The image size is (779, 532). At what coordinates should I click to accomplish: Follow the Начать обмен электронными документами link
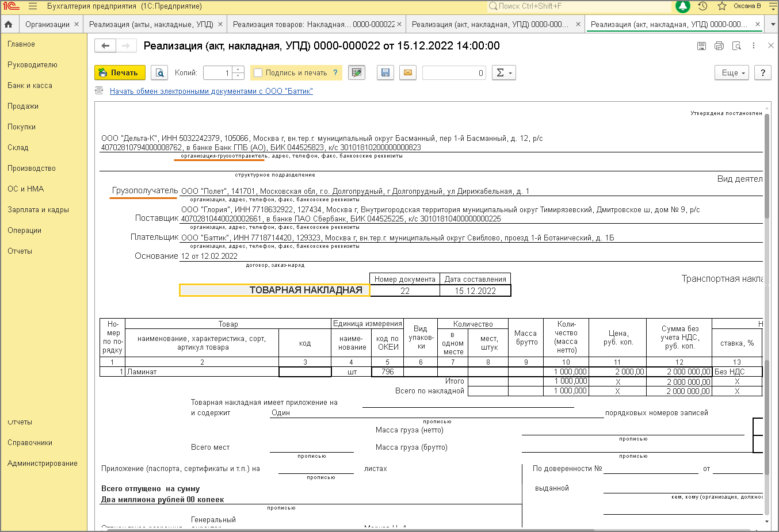pos(211,91)
